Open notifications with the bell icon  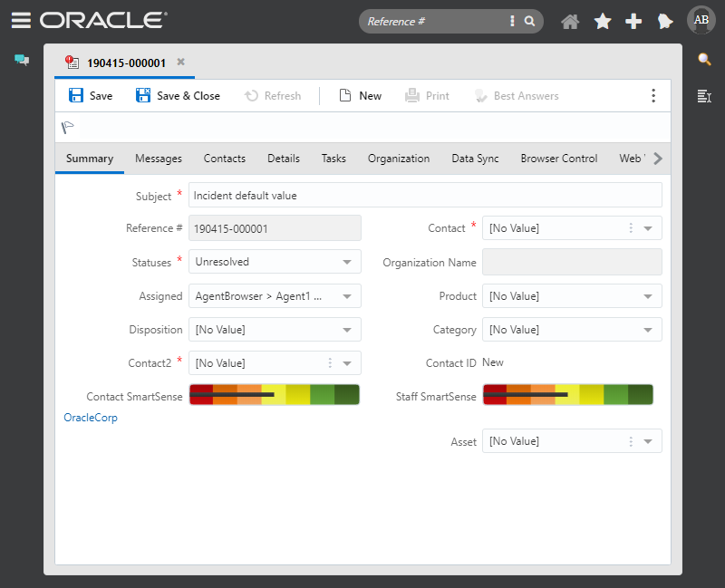tap(665, 20)
